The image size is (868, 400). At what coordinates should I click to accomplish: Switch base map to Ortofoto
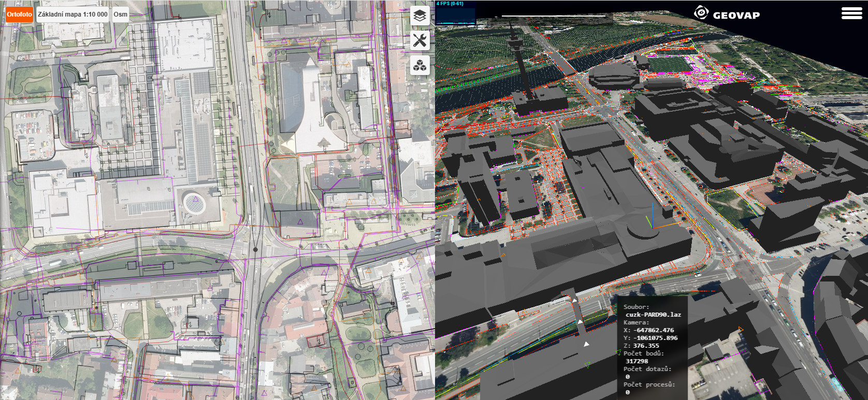click(x=19, y=14)
